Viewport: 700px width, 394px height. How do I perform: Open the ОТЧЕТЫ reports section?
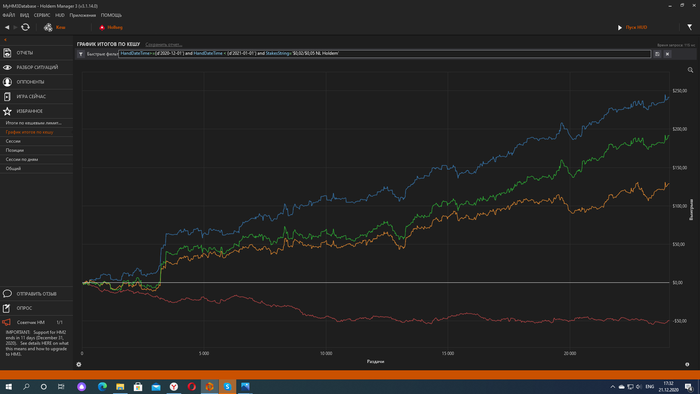(37, 53)
